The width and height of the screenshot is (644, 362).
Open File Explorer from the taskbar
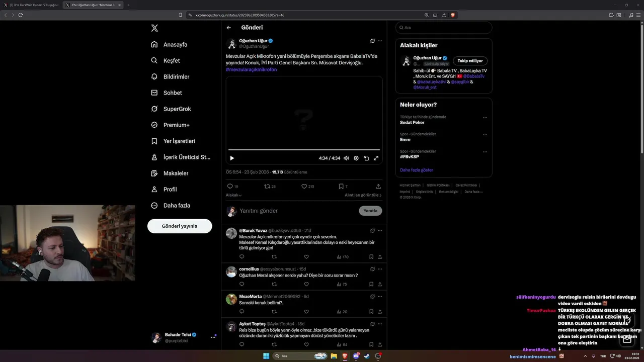tap(334, 356)
